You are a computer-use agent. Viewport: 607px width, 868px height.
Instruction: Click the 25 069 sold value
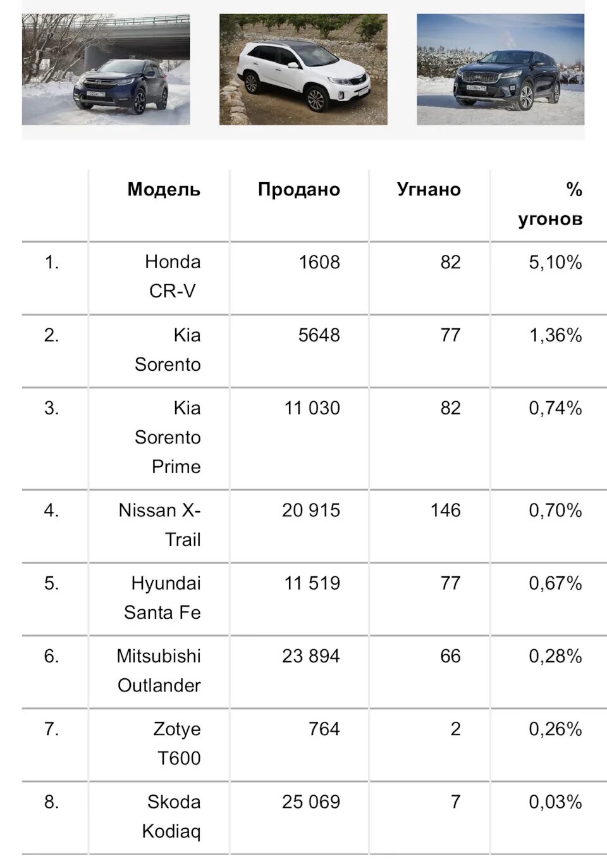pos(311,802)
